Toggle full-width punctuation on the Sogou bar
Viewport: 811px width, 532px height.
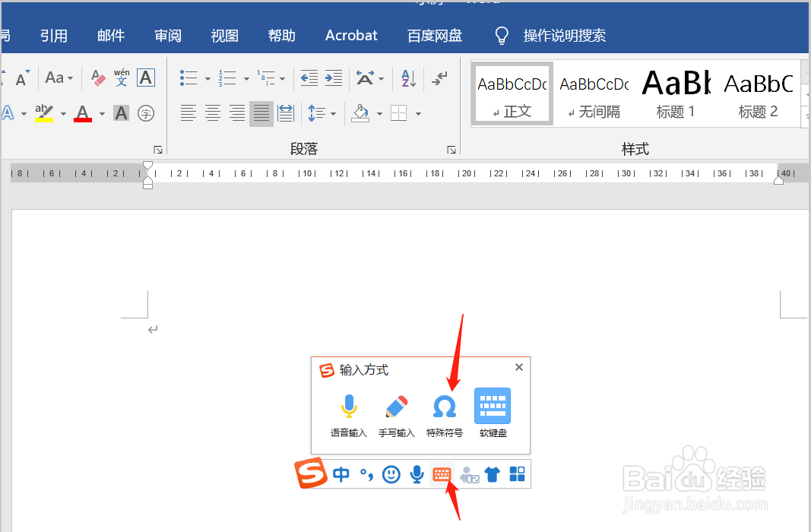366,474
